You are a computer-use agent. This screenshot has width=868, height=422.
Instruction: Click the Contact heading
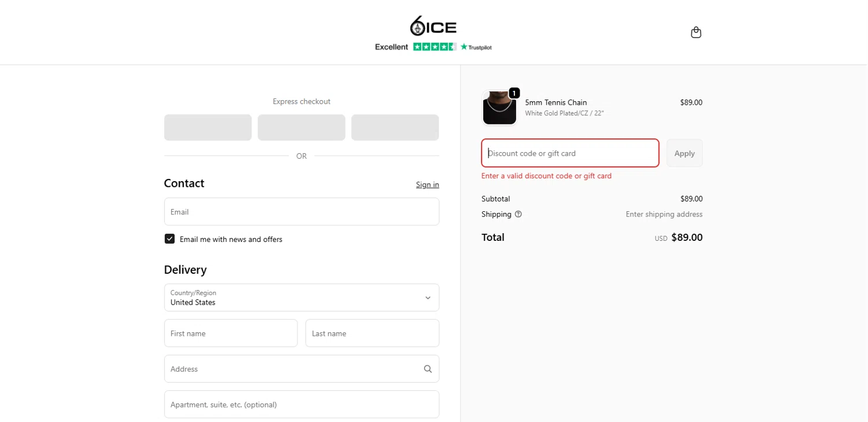coord(184,184)
